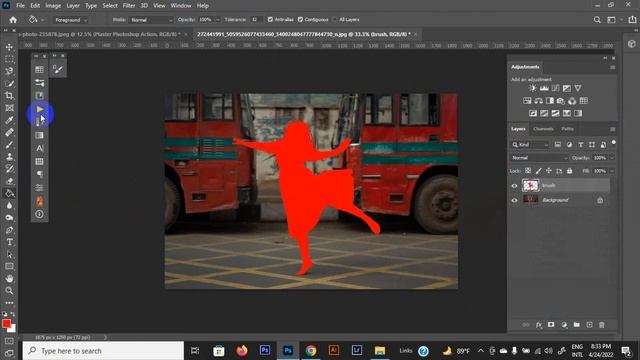Select the Frame tool
The height and width of the screenshot is (360, 640).
9,108
